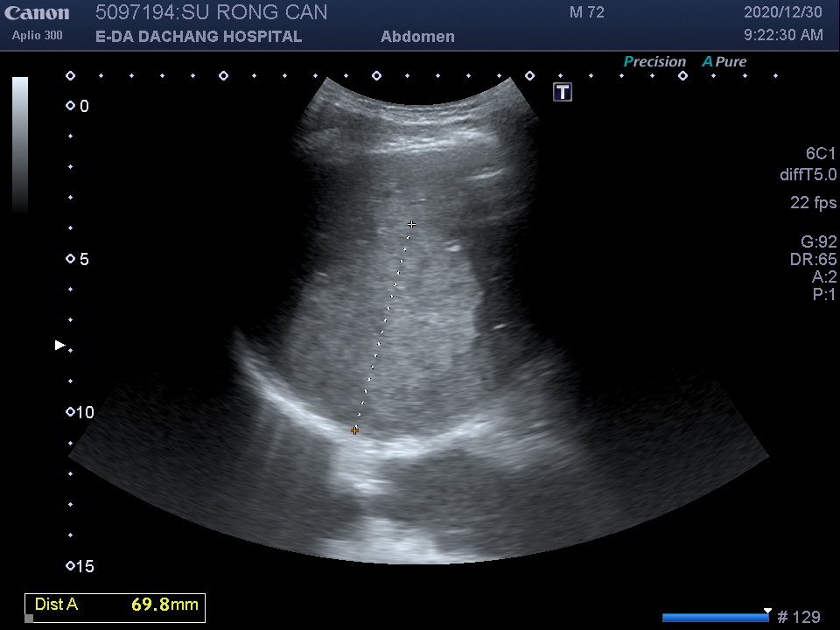This screenshot has width=840, height=630.
Task: Click the cine bar end triangle marker
Action: click(x=767, y=612)
